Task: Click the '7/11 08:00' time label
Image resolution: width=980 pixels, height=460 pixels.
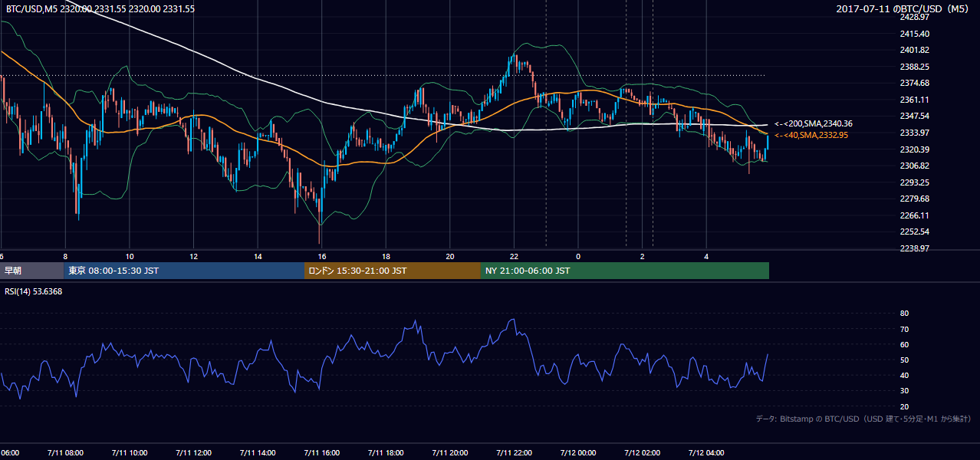Action: coord(65,452)
